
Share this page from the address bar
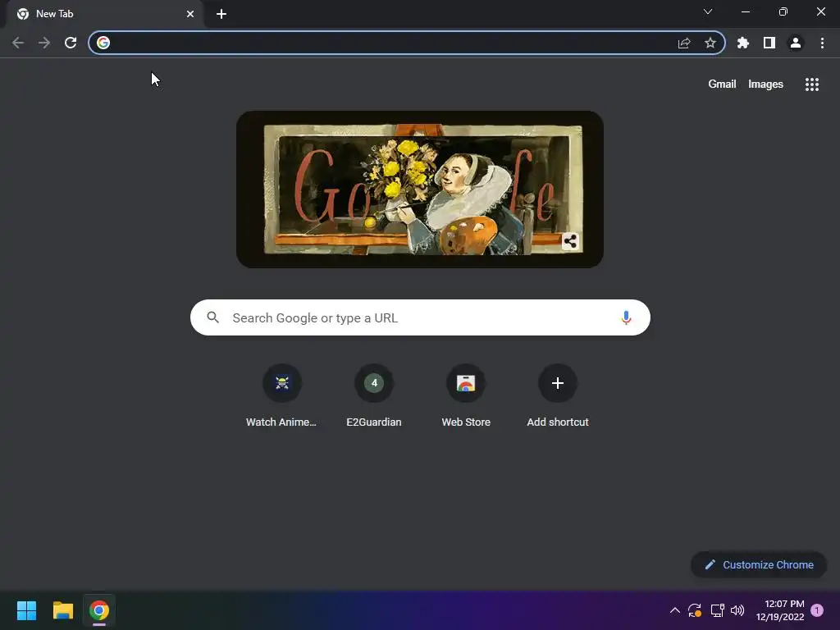pyautogui.click(x=684, y=43)
